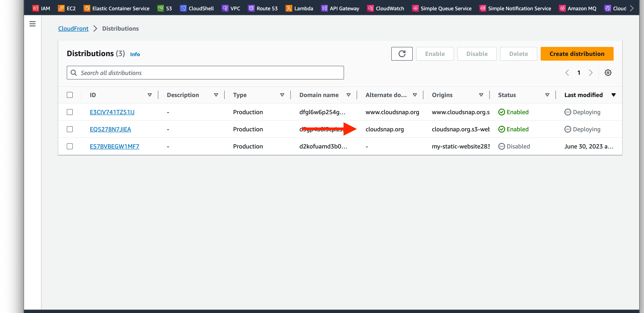
Task: Open Route 53 icon shortcut
Action: (251, 9)
